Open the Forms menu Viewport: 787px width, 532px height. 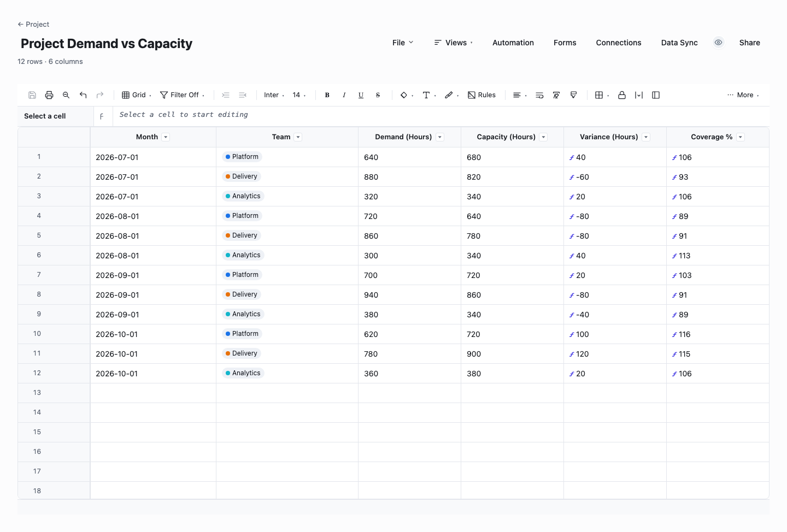click(565, 43)
